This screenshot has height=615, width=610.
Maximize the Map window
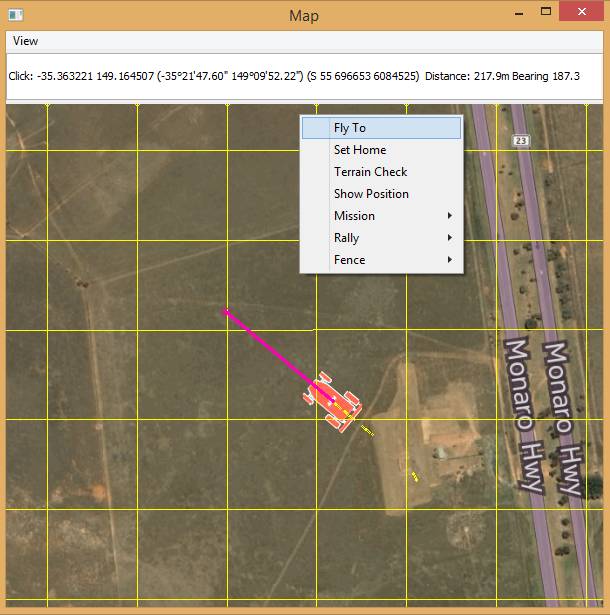[x=546, y=14]
